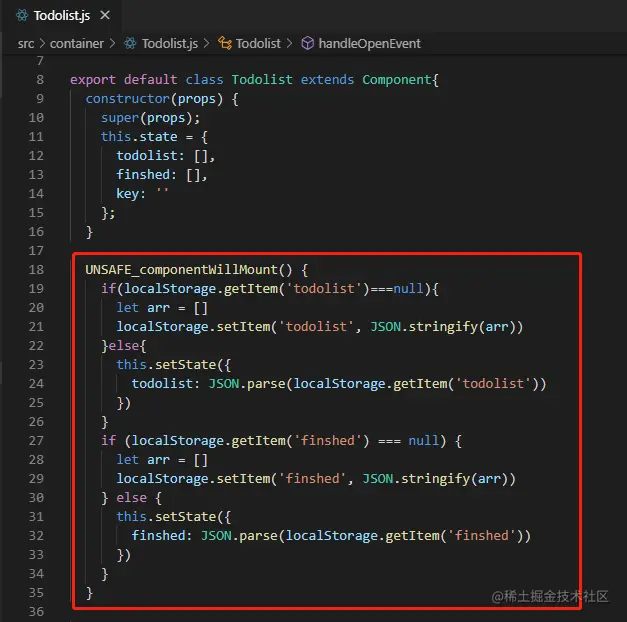Screen dimensions: 627x622
Task: Click 'UNSAFE_componentWillMount' method name
Action: (181, 270)
